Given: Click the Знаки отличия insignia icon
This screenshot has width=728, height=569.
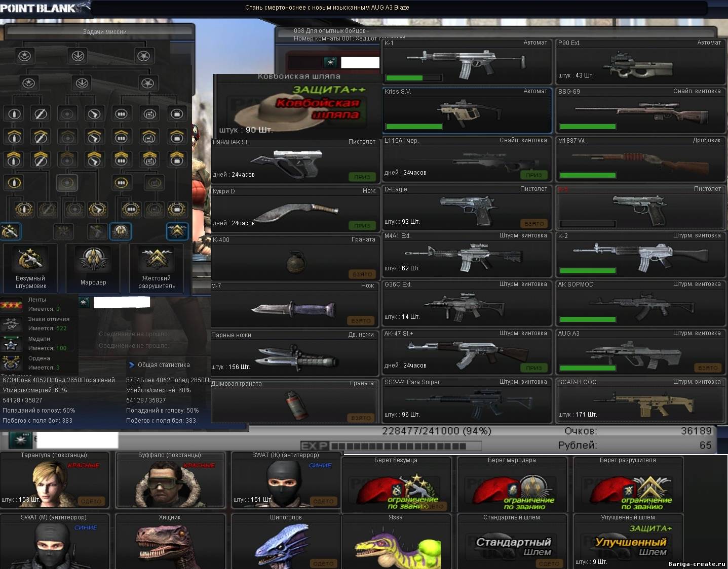Looking at the screenshot, I should coord(11,324).
